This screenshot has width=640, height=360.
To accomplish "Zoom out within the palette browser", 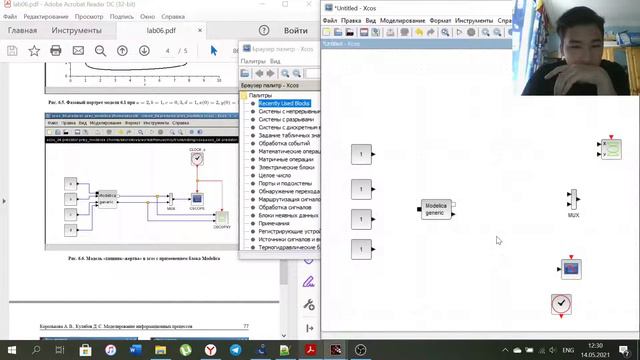I will [297, 73].
